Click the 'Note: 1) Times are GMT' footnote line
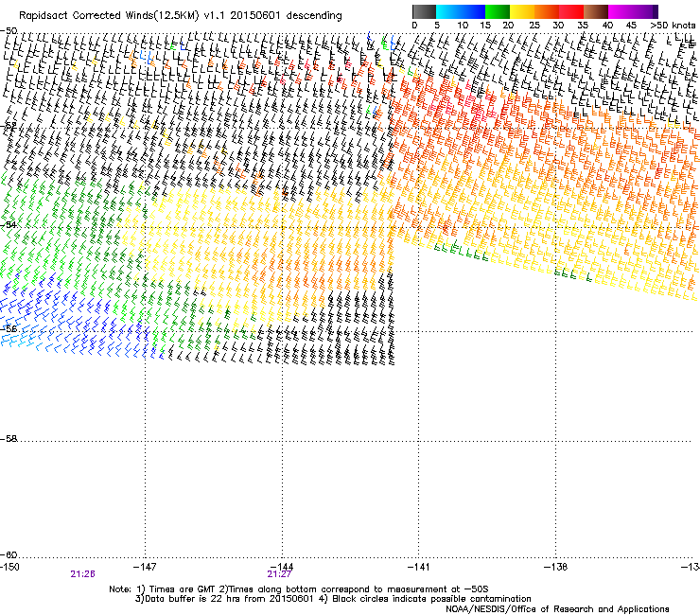 click(x=299, y=589)
